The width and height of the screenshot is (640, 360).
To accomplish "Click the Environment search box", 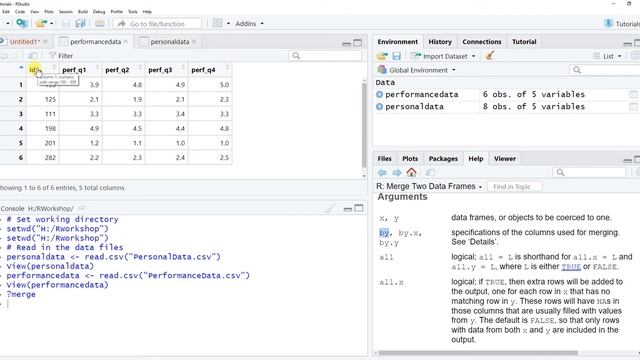I will tap(605, 70).
